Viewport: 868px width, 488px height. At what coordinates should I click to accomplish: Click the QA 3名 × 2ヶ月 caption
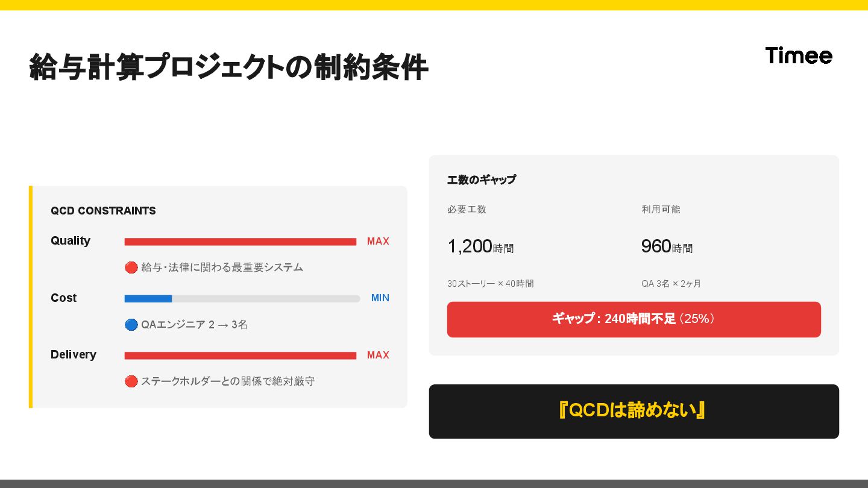point(671,284)
